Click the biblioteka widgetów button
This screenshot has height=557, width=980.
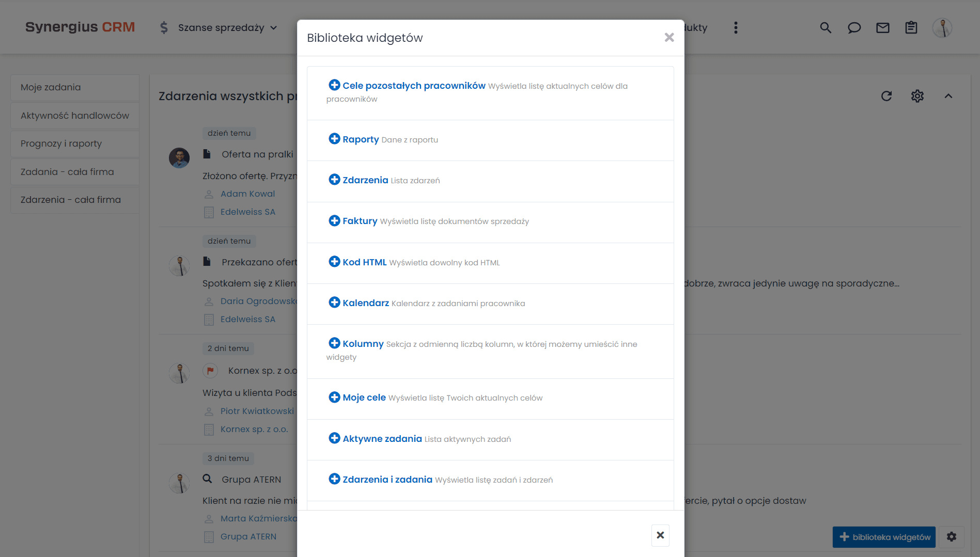pos(884,537)
